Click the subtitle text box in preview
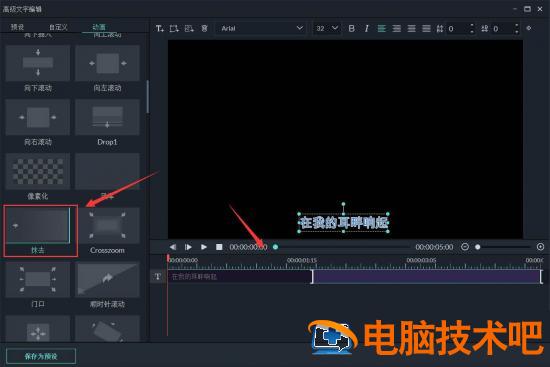Screen dimensions: 550x367 click(343, 222)
